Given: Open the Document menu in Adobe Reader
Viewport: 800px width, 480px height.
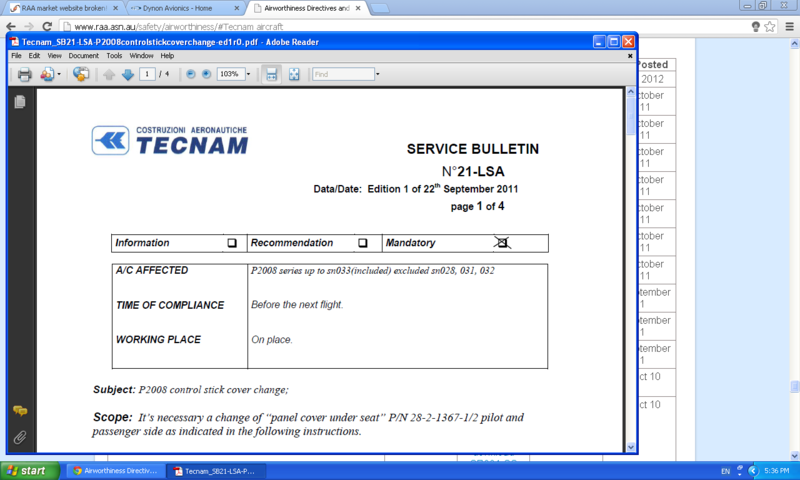Looking at the screenshot, I should 84,56.
